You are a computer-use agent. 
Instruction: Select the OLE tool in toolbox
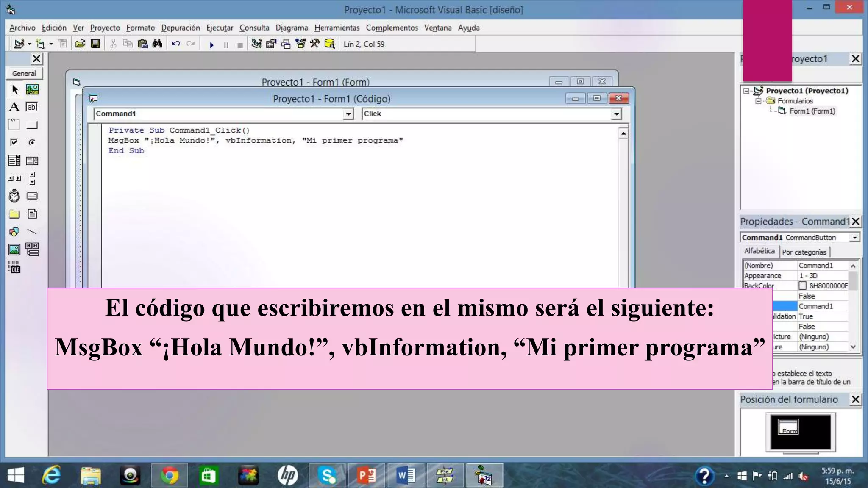click(14, 267)
